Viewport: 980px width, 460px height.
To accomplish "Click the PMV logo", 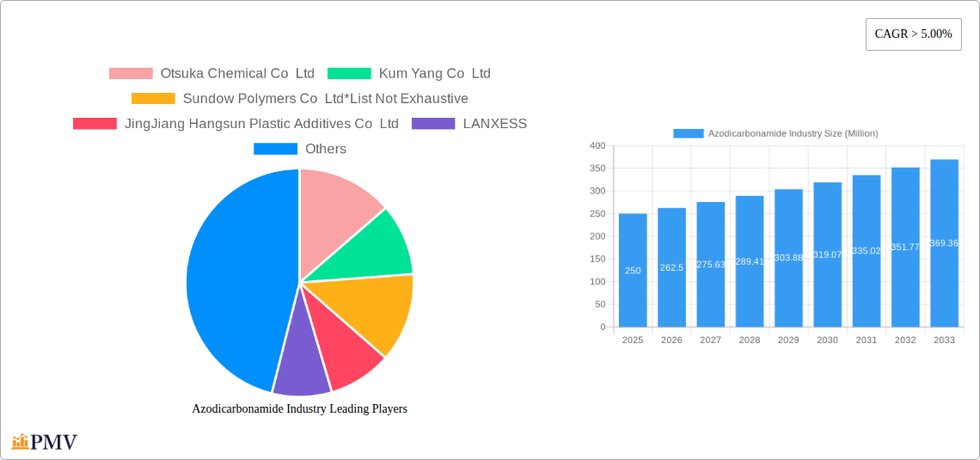I will (x=45, y=442).
